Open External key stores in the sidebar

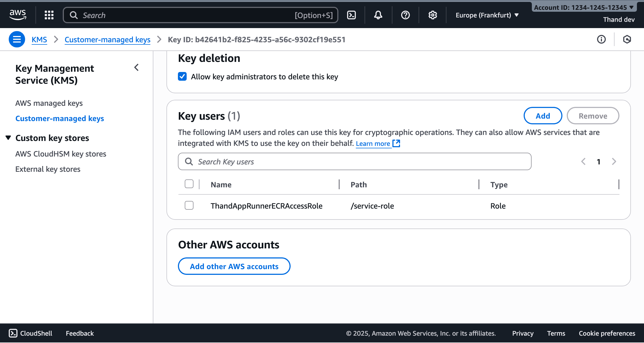point(48,169)
